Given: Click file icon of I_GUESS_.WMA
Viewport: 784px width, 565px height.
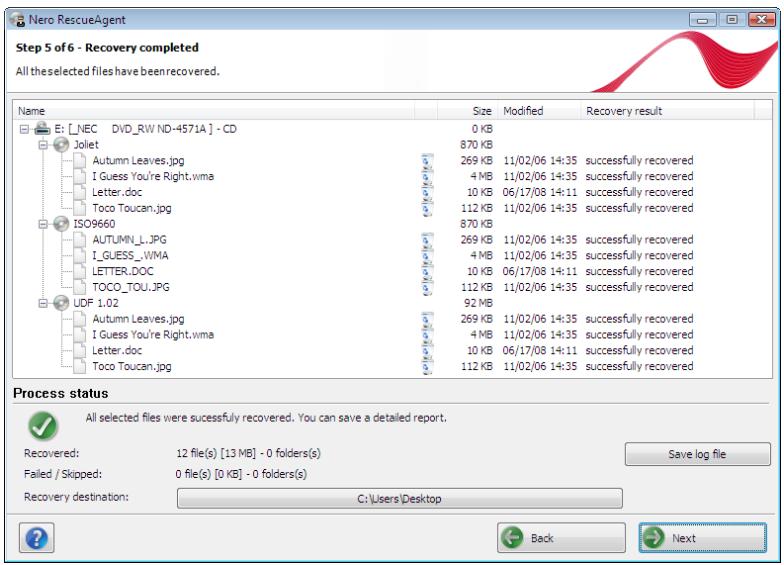Looking at the screenshot, I should (80, 256).
